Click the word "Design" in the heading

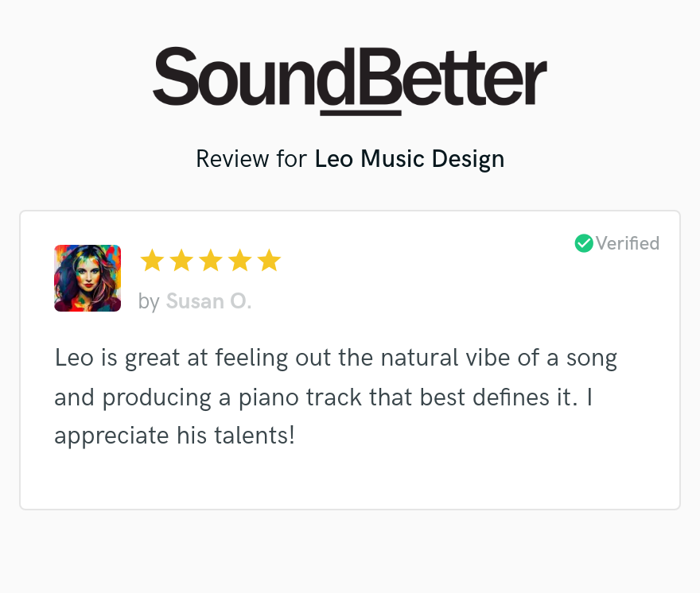point(468,160)
